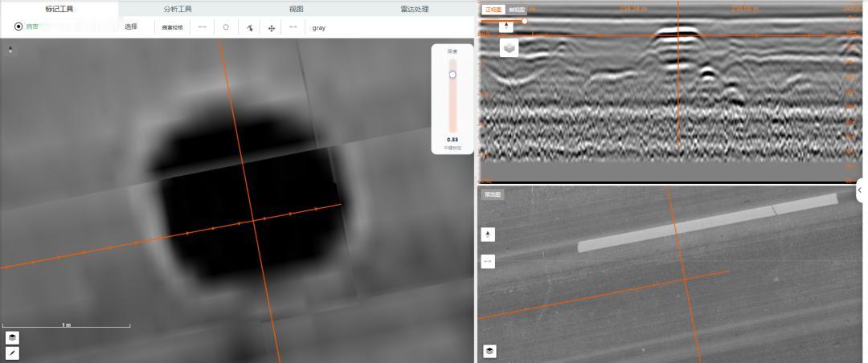Click the layers icon at map bottom-left
This screenshot has height=363, width=868.
pyautogui.click(x=12, y=337)
